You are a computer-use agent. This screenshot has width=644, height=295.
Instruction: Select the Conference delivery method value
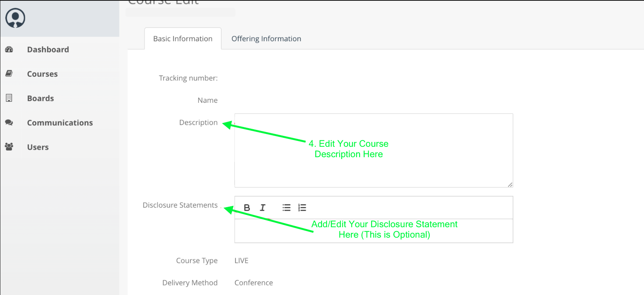coord(254,283)
